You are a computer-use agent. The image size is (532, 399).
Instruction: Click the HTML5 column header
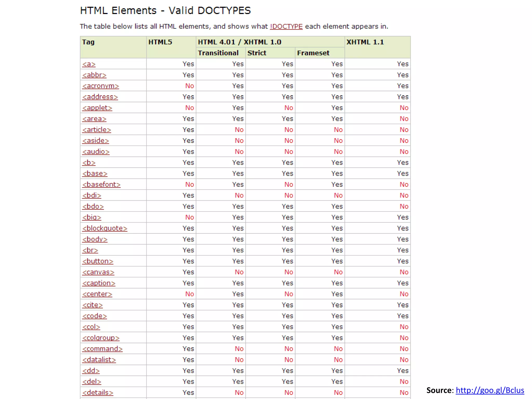coord(171,47)
